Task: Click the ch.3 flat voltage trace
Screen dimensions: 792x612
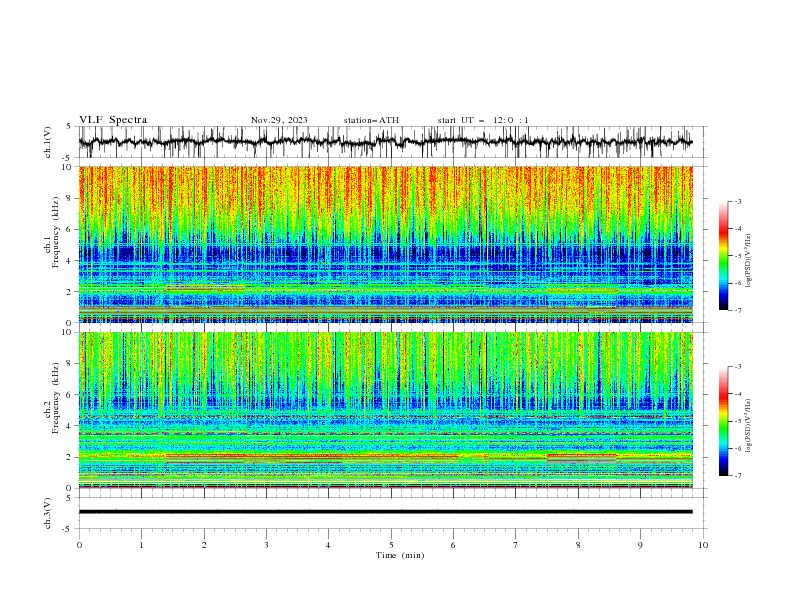Action: pyautogui.click(x=386, y=512)
